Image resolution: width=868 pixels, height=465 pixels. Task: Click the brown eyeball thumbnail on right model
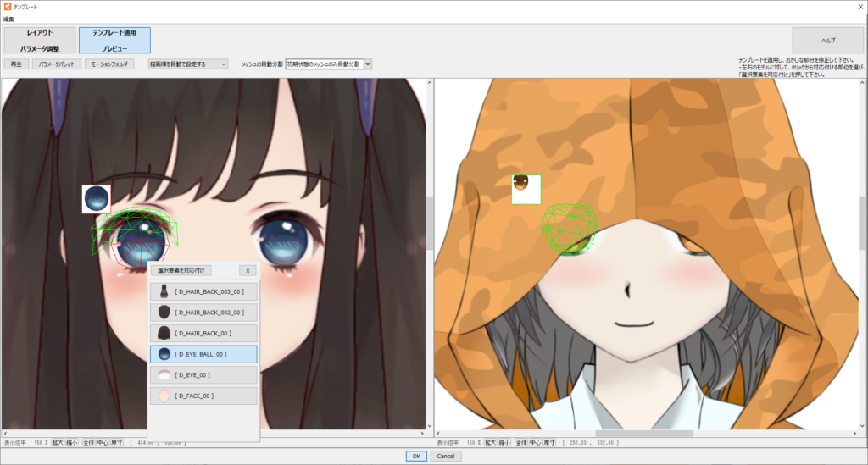click(x=526, y=190)
